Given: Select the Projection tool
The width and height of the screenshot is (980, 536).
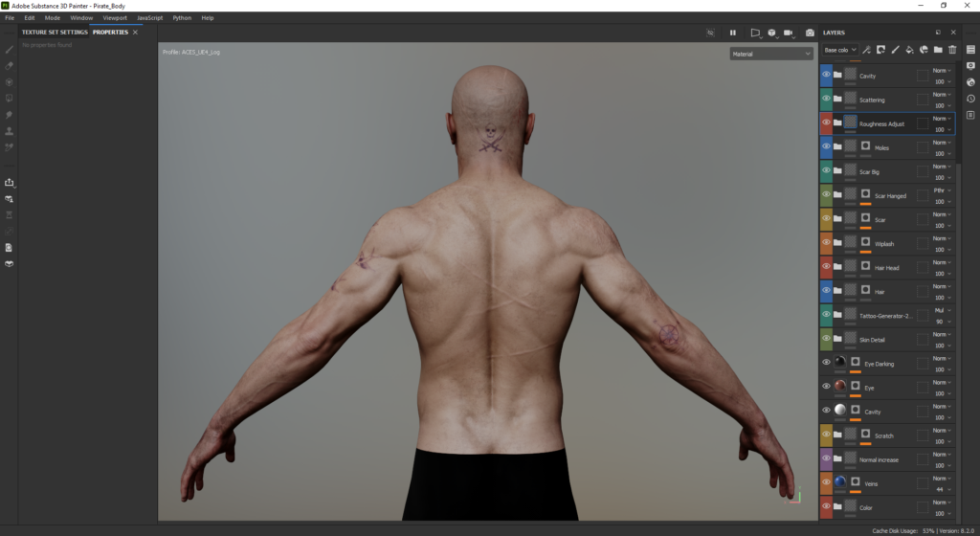Looking at the screenshot, I should (10, 82).
